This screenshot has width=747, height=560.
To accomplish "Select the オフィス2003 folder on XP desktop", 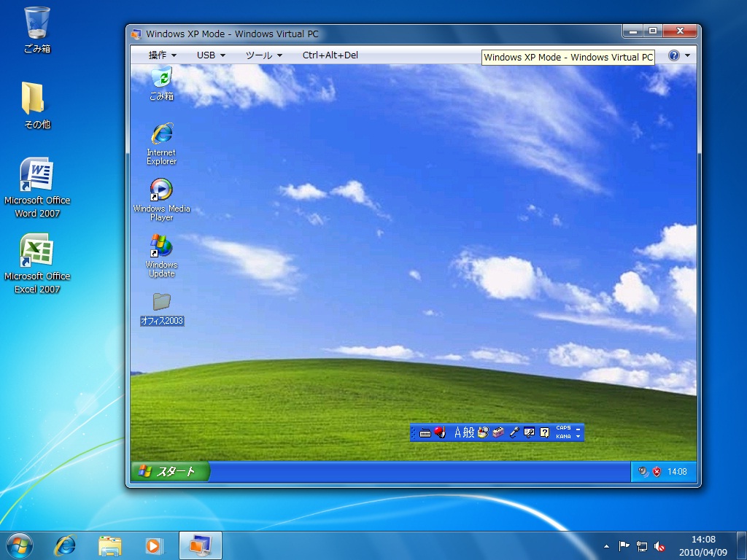I will tap(162, 309).
